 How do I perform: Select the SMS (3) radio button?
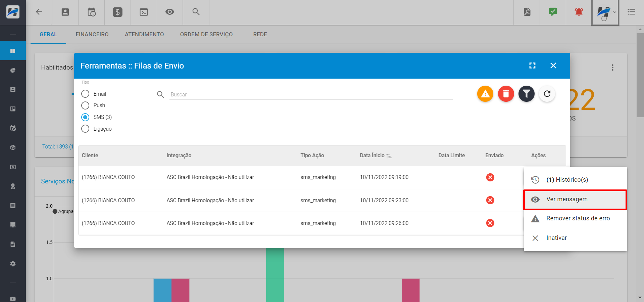[x=85, y=117]
